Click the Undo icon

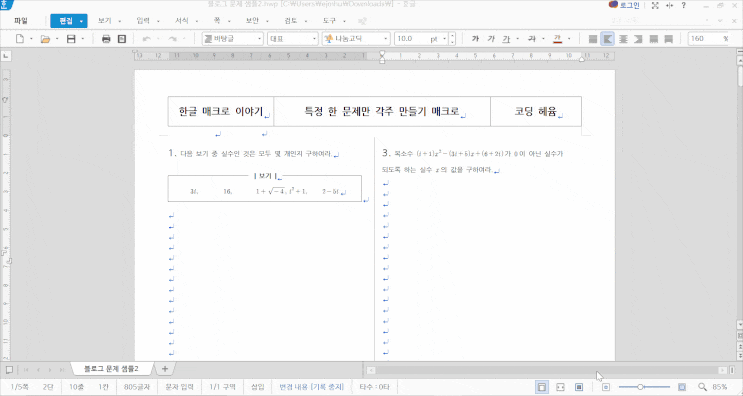tap(146, 39)
